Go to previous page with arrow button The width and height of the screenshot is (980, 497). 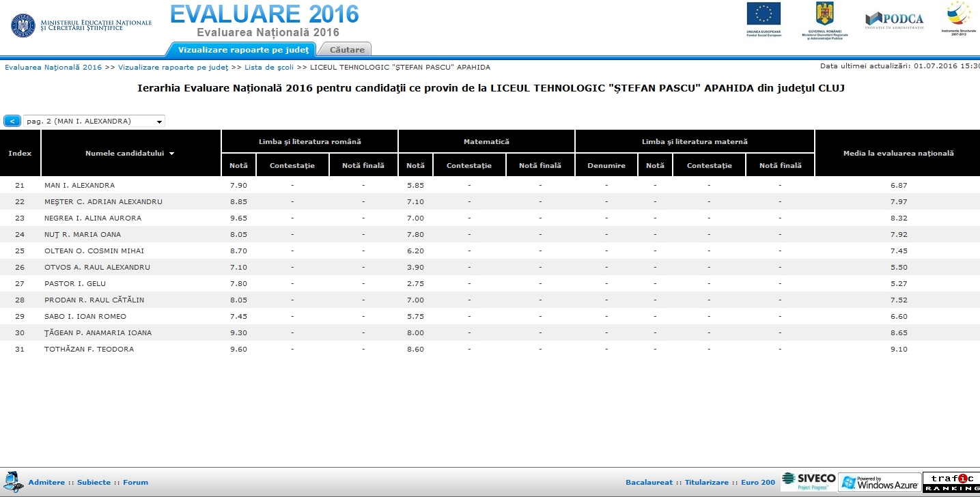(12, 121)
